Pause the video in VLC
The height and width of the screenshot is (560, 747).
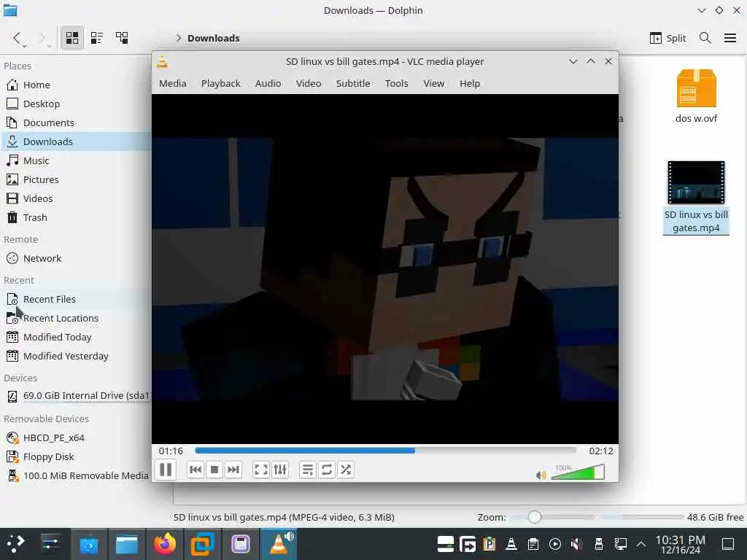pos(166,470)
